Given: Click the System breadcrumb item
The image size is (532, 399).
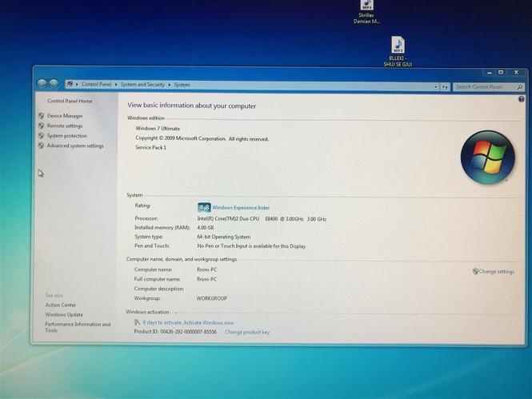Looking at the screenshot, I should (182, 85).
